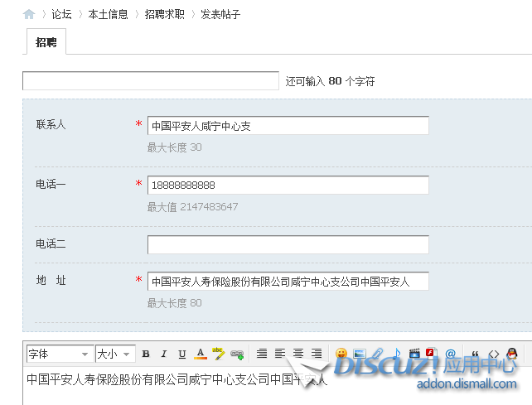The image size is (532, 405).
Task: Open the 大小 font size dropdown
Action: (115, 354)
